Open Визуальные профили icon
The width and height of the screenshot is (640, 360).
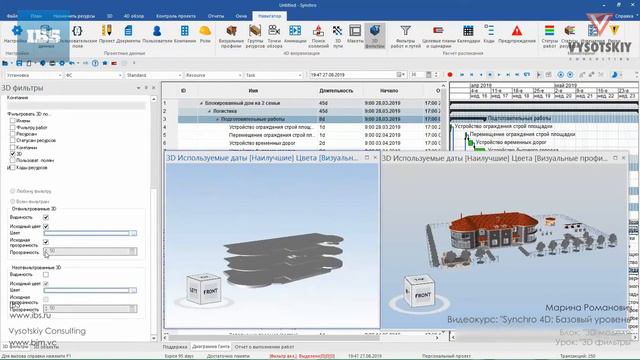pos(231,31)
